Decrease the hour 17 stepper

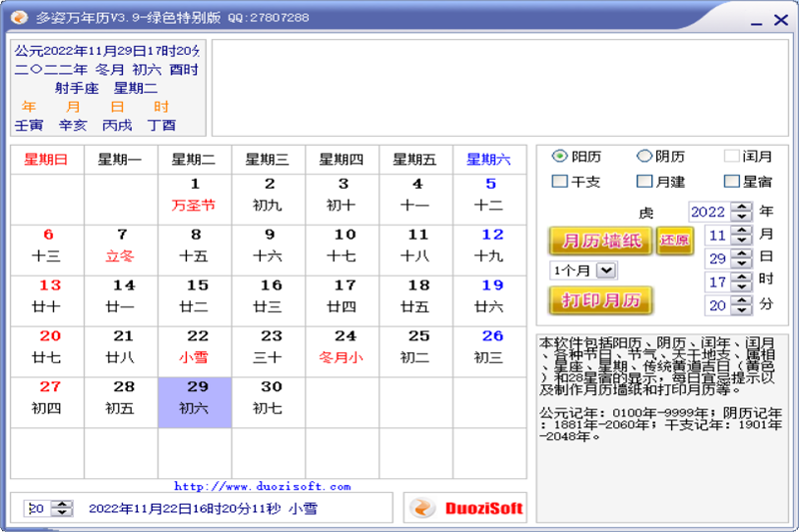(741, 286)
